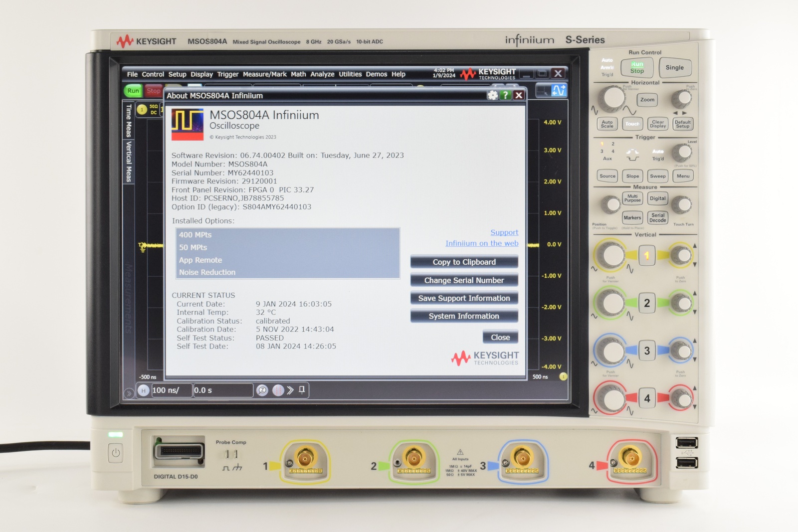Toggle the magnifier Zoom icon in horizontal bar
This screenshot has width=798, height=532.
pyautogui.click(x=262, y=390)
